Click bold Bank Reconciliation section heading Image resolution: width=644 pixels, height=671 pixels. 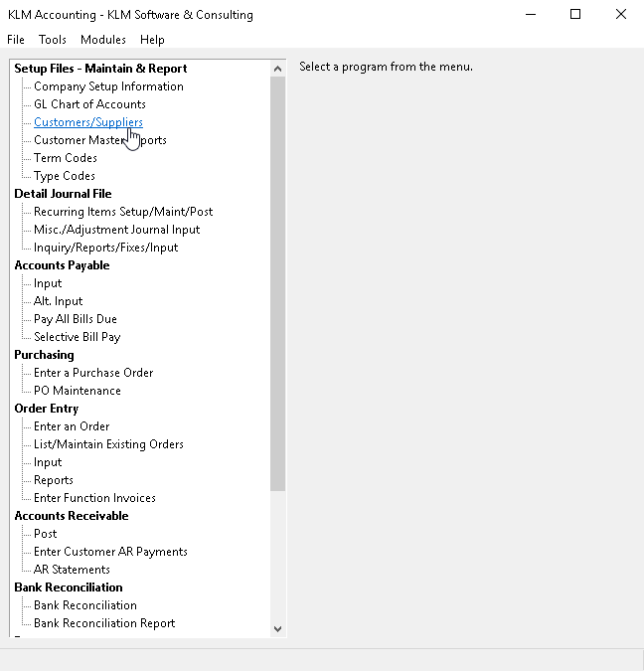[x=69, y=587]
